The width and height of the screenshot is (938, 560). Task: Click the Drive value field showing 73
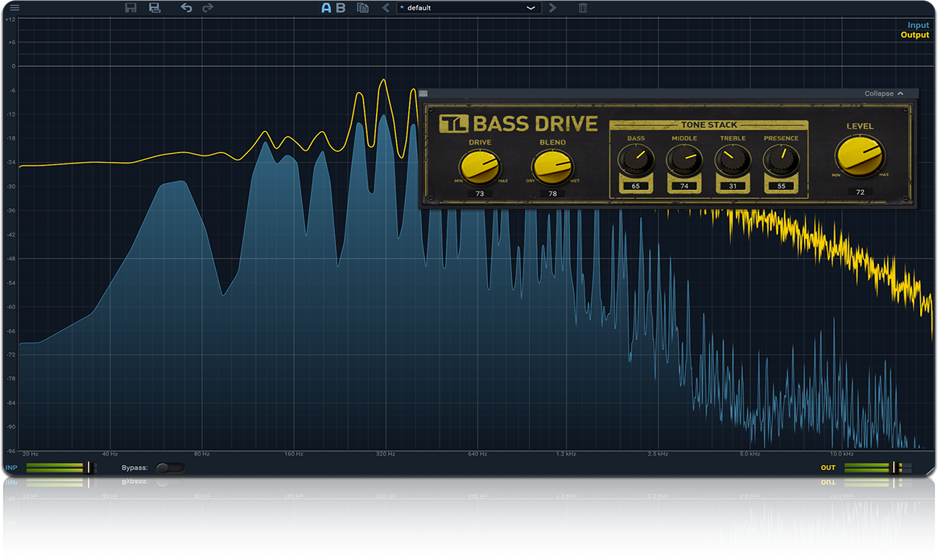tap(480, 194)
